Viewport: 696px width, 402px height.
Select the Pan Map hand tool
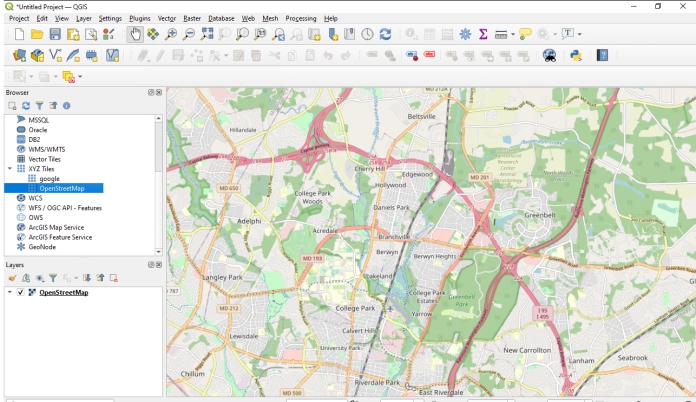coord(135,34)
